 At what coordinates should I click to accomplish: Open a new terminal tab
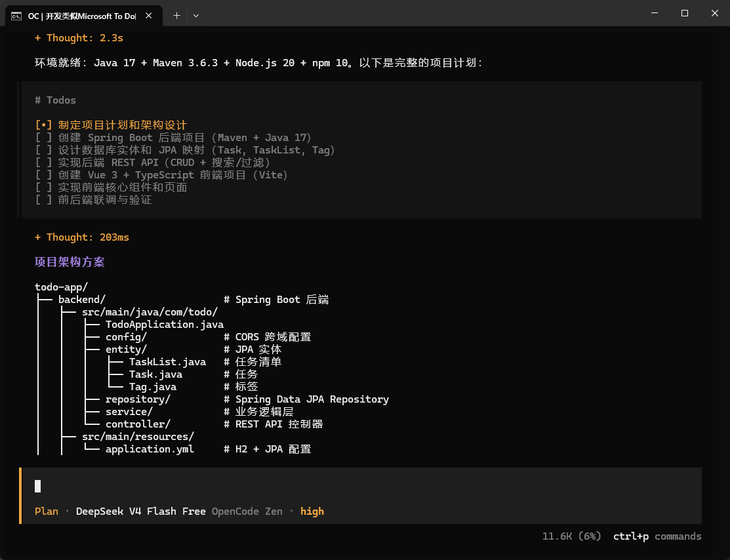pos(177,16)
